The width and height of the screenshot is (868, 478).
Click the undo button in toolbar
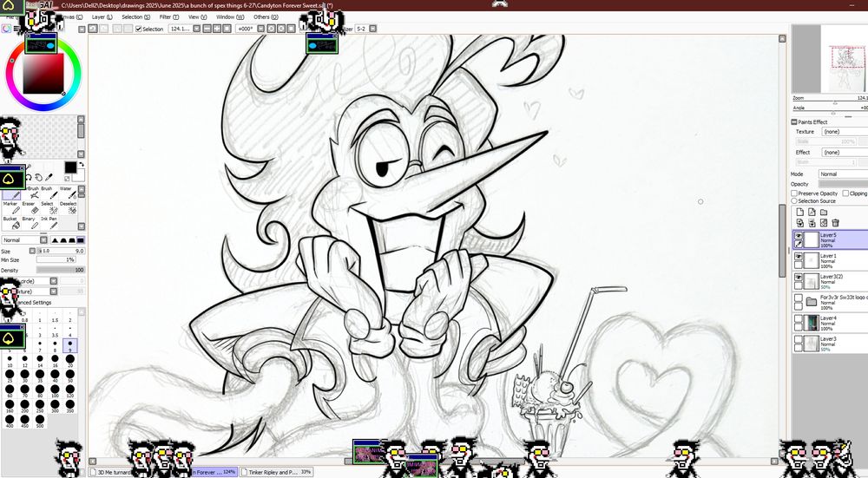coord(94,29)
